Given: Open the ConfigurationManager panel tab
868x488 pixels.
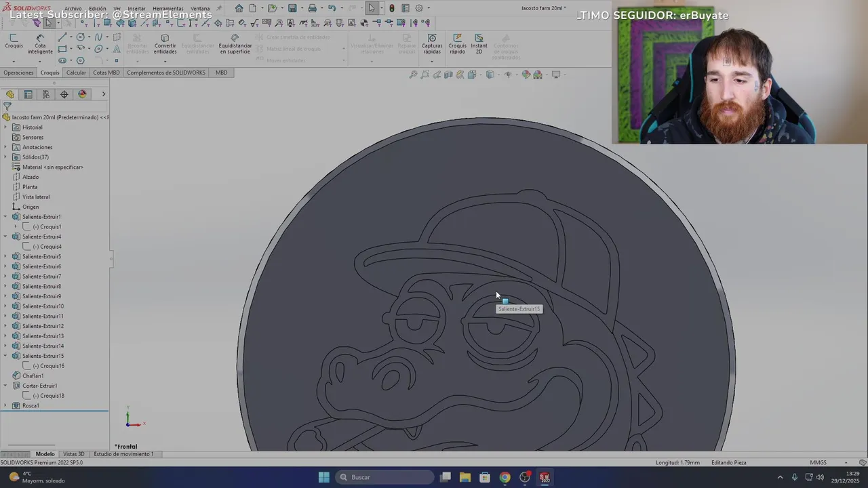Looking at the screenshot, I should point(46,94).
